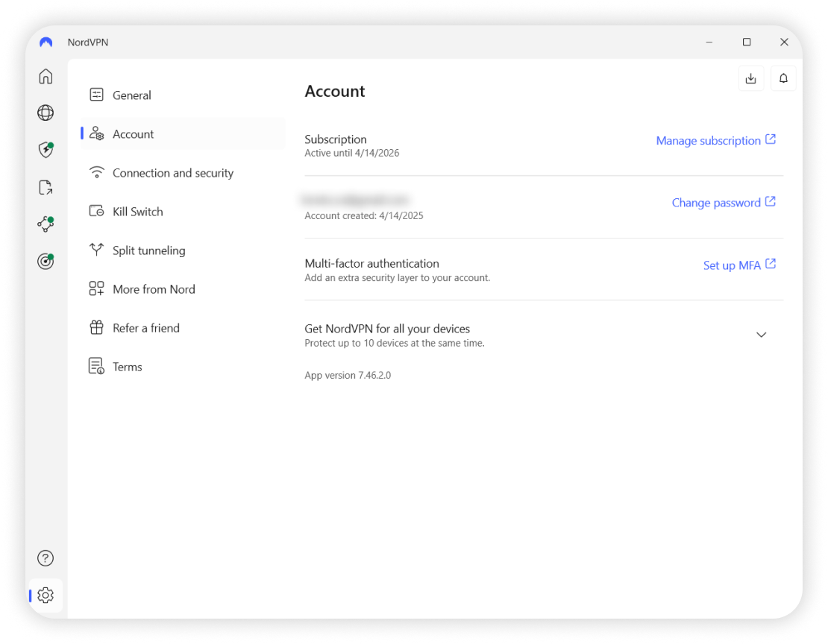Open the Dark Web Monitor radar icon
Screen dimensions: 828x644
tap(46, 261)
